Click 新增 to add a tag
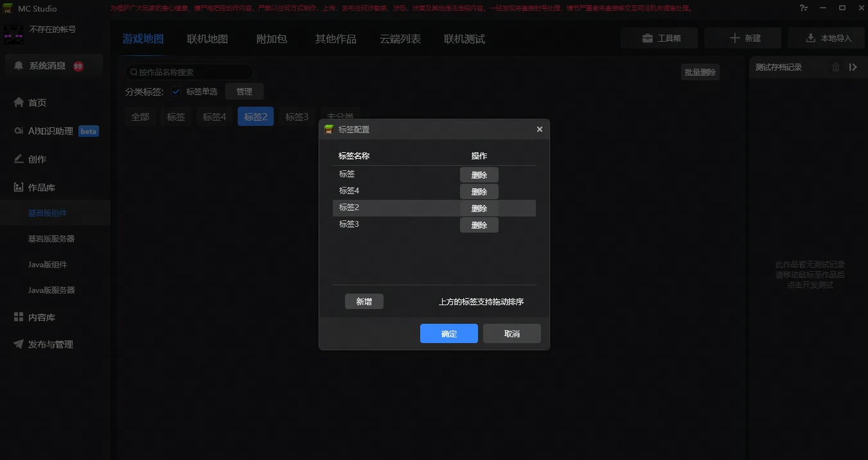Image resolution: width=868 pixels, height=460 pixels. pyautogui.click(x=364, y=301)
